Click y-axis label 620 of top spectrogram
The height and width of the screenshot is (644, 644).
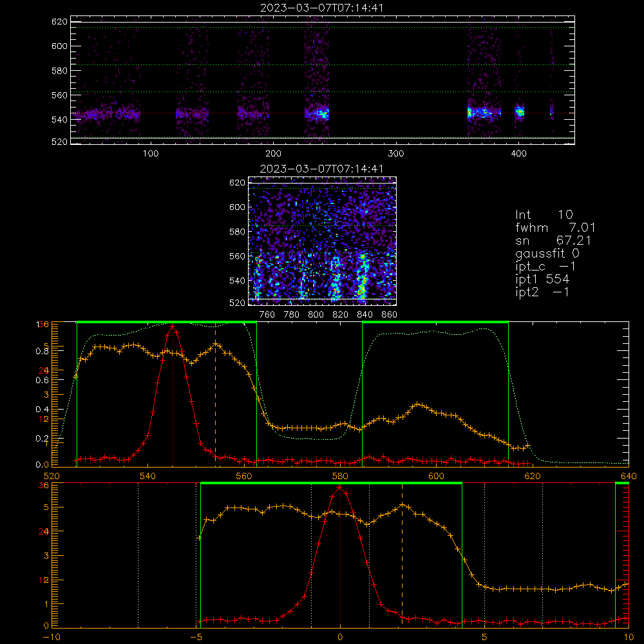(59, 21)
